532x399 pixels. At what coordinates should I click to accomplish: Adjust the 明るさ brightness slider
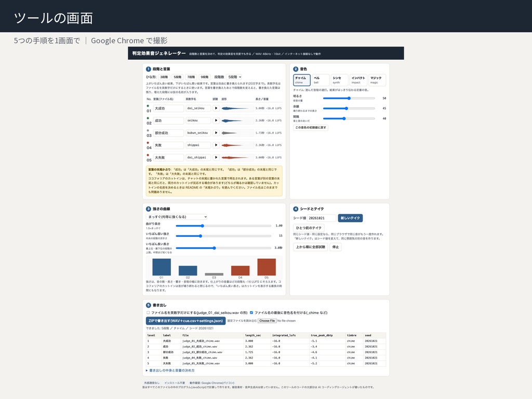349,98
